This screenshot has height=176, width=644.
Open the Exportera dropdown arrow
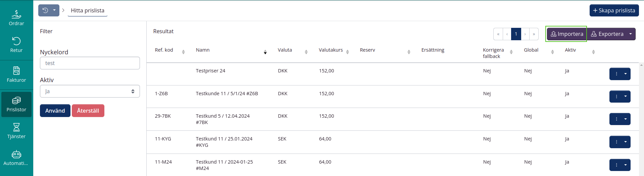point(631,34)
